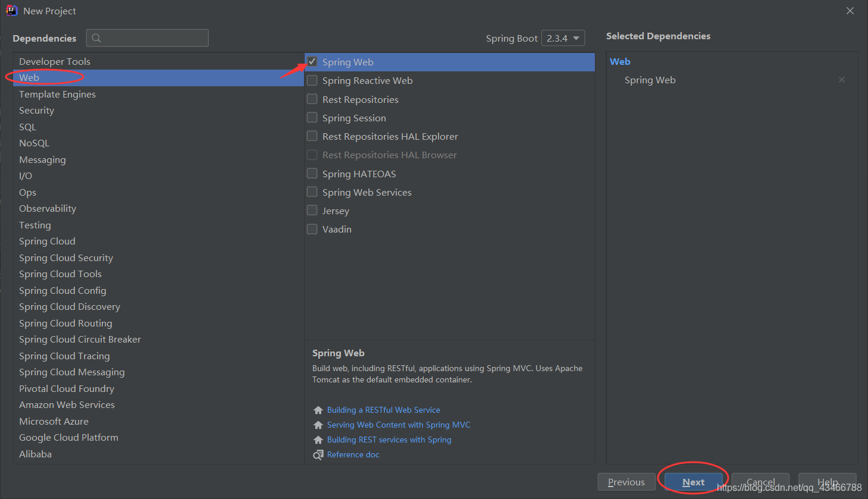Go back with the Previous button

pos(626,482)
